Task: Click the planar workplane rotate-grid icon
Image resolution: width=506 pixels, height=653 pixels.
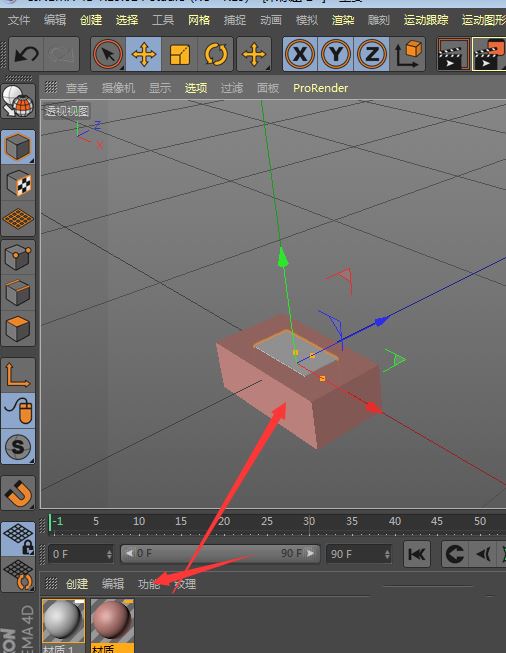Action: point(18,575)
